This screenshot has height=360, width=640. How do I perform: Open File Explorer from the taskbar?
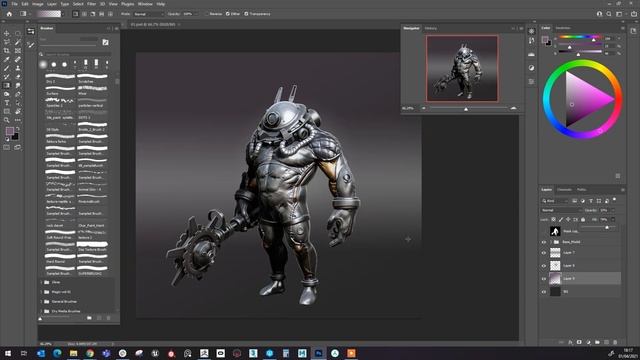click(73, 353)
